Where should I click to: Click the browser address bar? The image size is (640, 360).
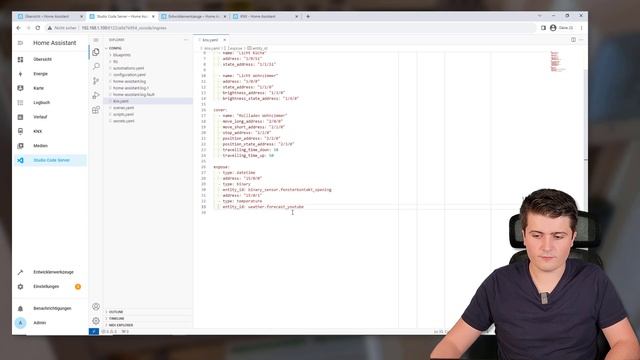pyautogui.click(x=290, y=28)
